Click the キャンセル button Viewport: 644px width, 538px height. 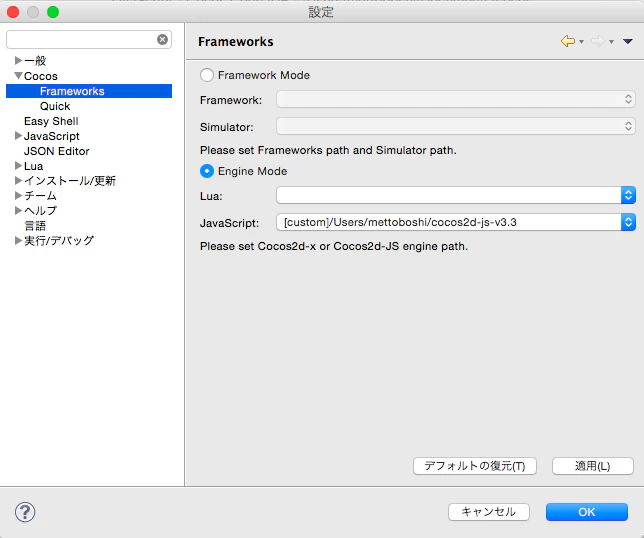point(489,512)
